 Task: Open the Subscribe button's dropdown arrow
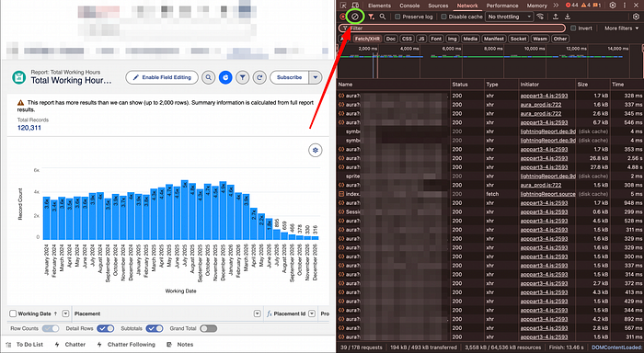click(316, 77)
